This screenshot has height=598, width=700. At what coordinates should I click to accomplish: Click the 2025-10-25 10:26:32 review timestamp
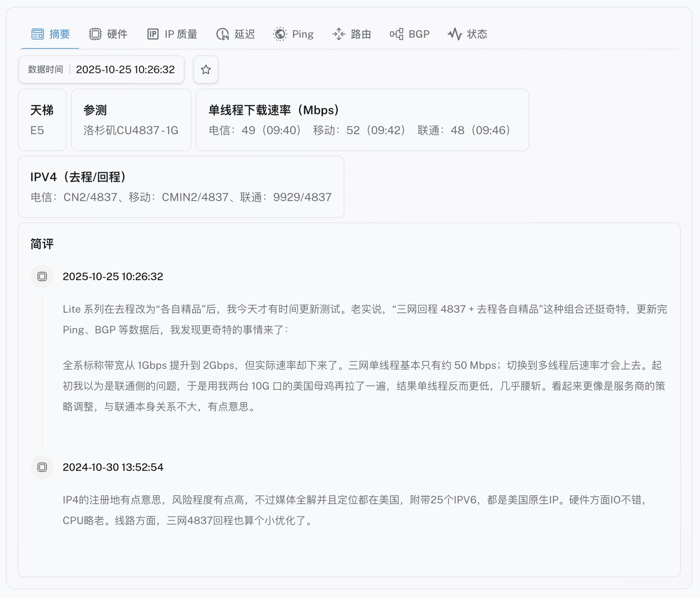(113, 276)
